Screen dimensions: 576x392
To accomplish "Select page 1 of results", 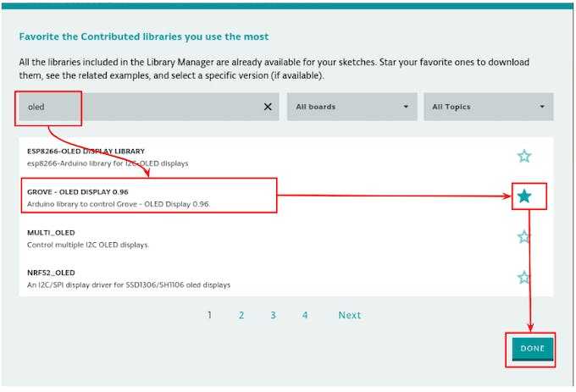I will tap(209, 315).
